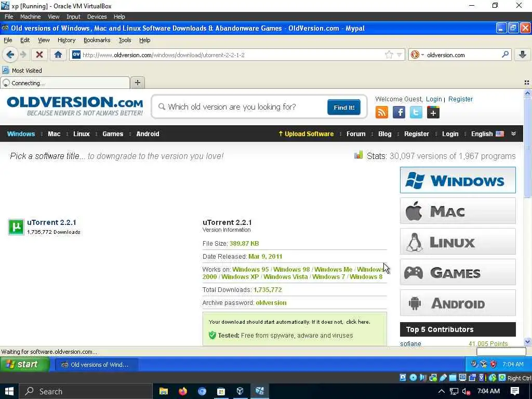Open the Forum nav link
Screen dimensions: 532x399
click(x=356, y=134)
